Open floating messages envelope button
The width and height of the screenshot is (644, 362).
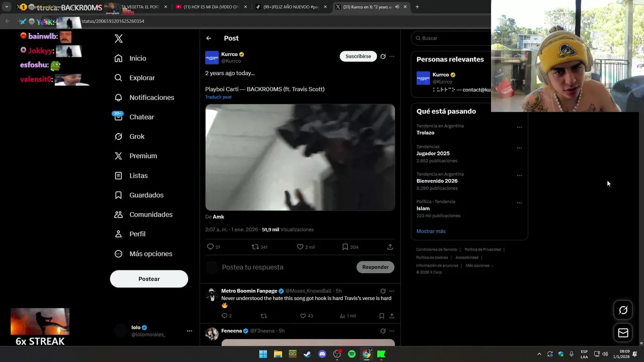click(623, 333)
